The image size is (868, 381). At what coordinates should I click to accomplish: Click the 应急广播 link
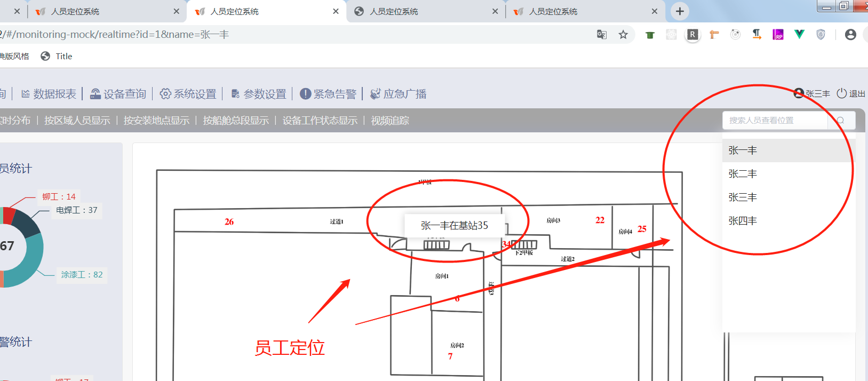399,94
